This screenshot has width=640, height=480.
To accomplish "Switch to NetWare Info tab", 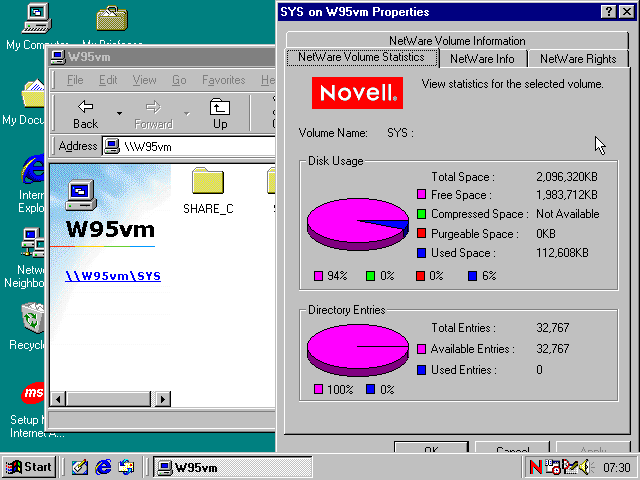I will [x=482, y=59].
